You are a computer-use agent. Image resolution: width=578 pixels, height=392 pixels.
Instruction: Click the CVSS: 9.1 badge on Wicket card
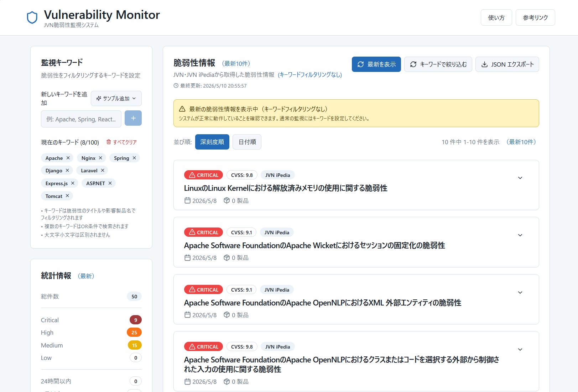pyautogui.click(x=241, y=232)
